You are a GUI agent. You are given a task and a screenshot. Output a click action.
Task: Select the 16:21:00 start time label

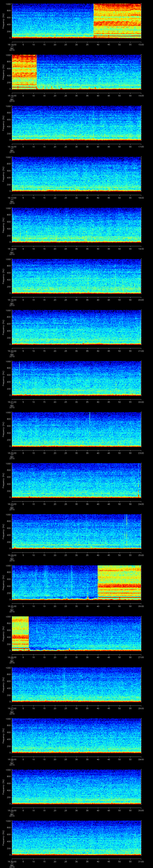pyautogui.click(x=12, y=402)
